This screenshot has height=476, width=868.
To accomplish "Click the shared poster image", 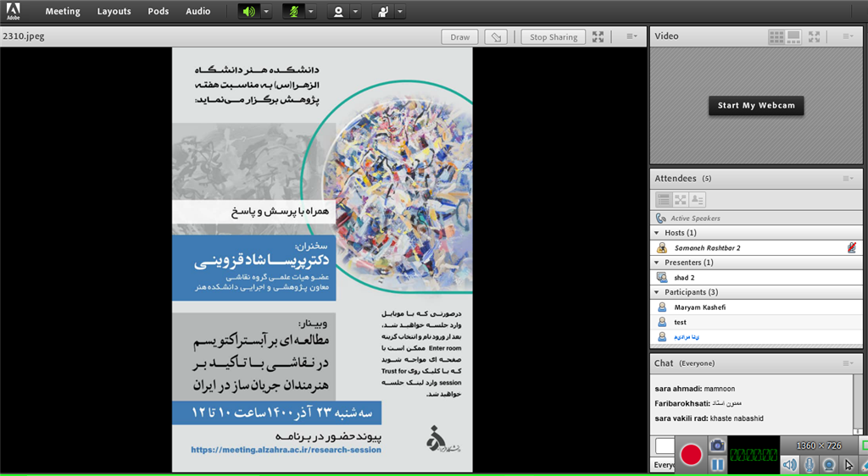I will tap(322, 260).
